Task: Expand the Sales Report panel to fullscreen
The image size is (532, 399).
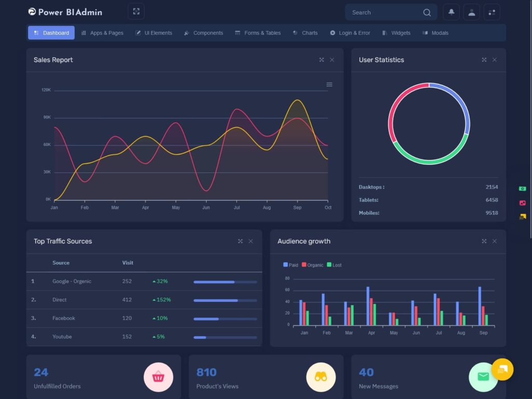Action: [x=322, y=60]
